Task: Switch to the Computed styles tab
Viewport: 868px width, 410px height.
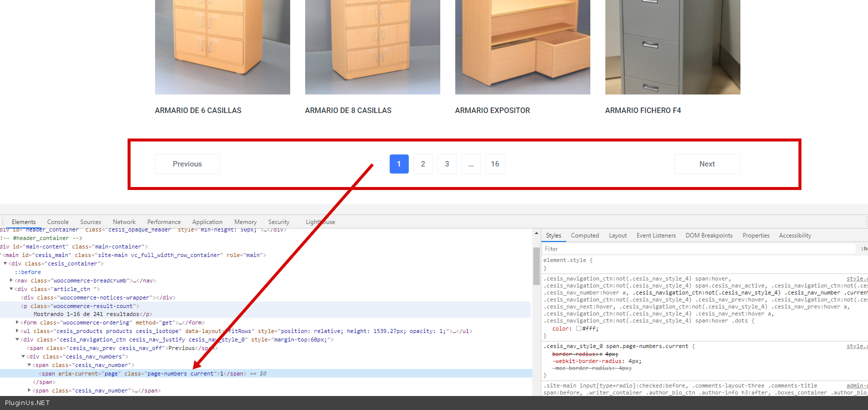Action: pos(584,235)
